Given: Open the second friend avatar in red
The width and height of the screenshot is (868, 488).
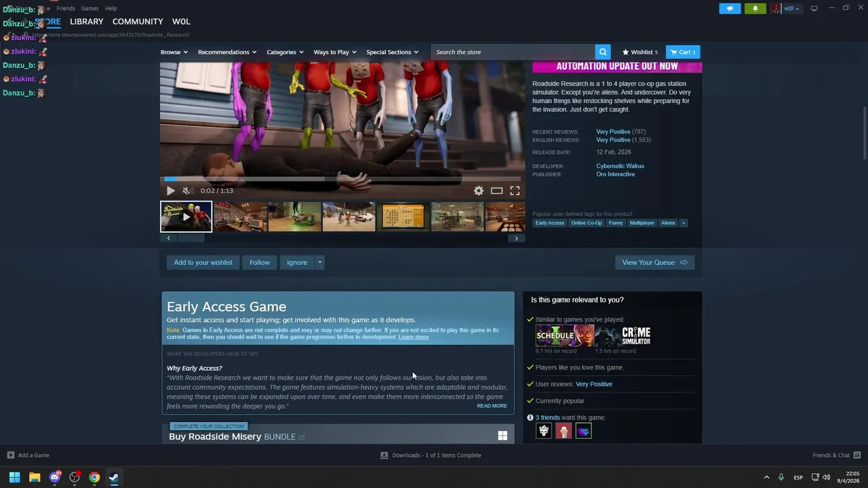Looking at the screenshot, I should [x=564, y=431].
